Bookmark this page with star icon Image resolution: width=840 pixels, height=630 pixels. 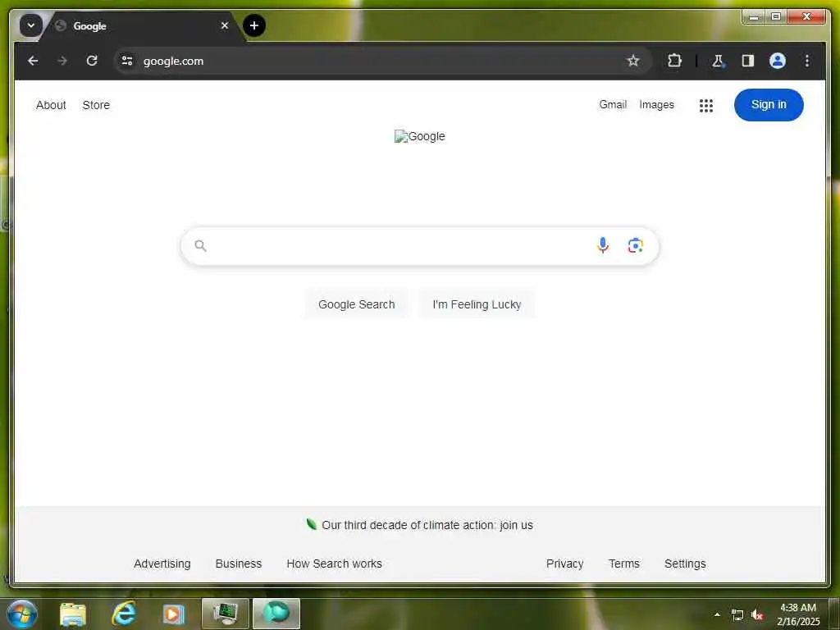(633, 61)
